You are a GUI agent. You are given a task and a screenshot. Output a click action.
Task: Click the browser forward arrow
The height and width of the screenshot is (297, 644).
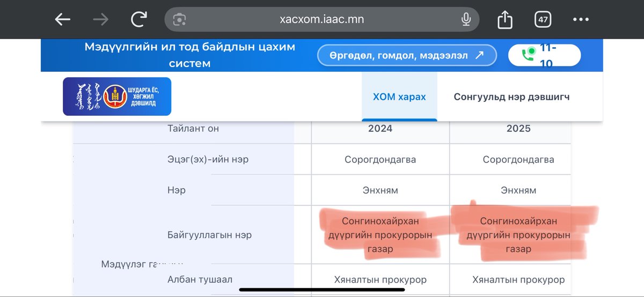pos(100,20)
